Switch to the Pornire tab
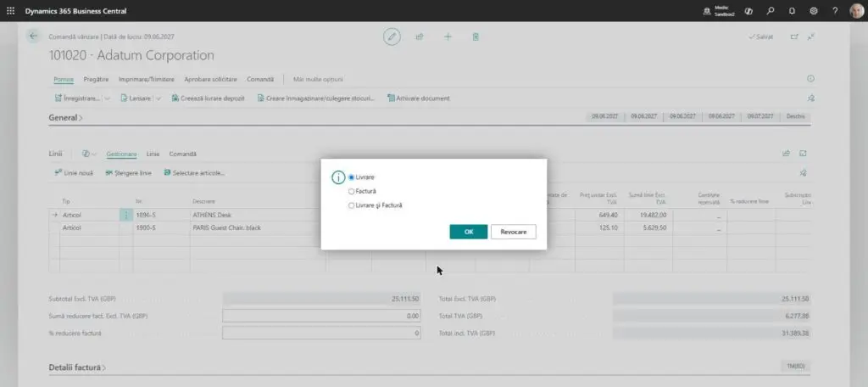Viewport: 868px width, 387px height. pos(64,79)
